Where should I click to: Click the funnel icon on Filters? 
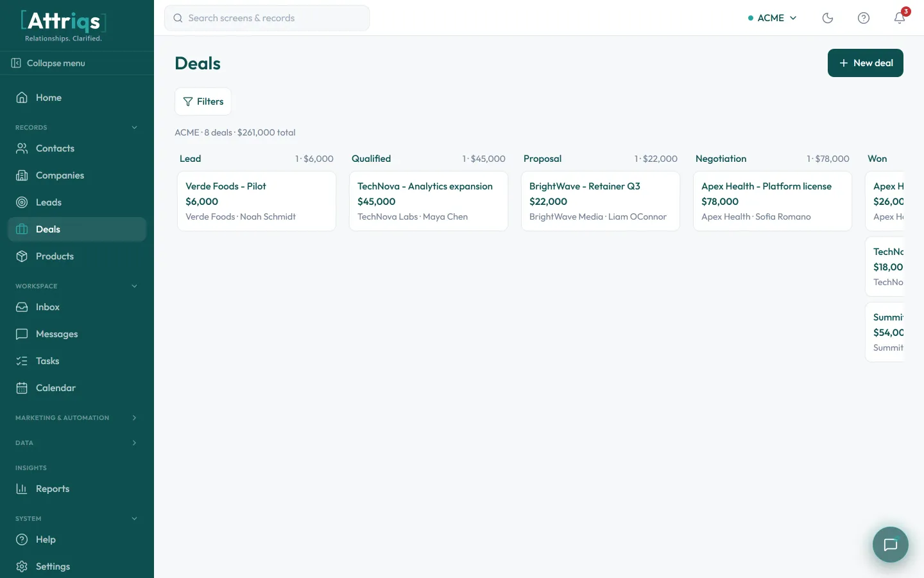tap(188, 101)
